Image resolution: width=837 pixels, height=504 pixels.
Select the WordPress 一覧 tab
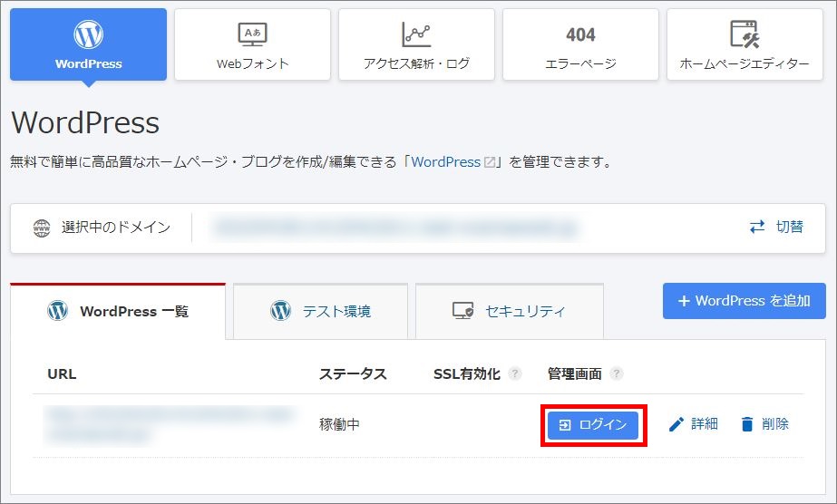point(118,312)
